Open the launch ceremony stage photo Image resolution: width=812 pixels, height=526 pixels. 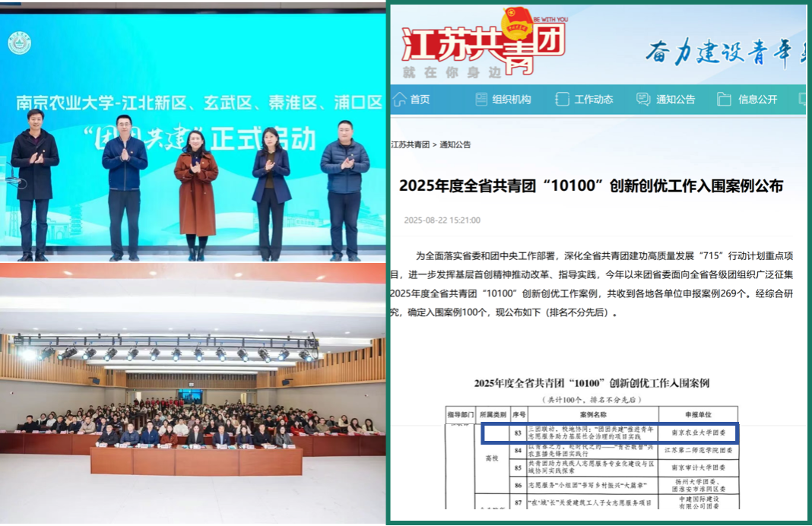pyautogui.click(x=193, y=133)
